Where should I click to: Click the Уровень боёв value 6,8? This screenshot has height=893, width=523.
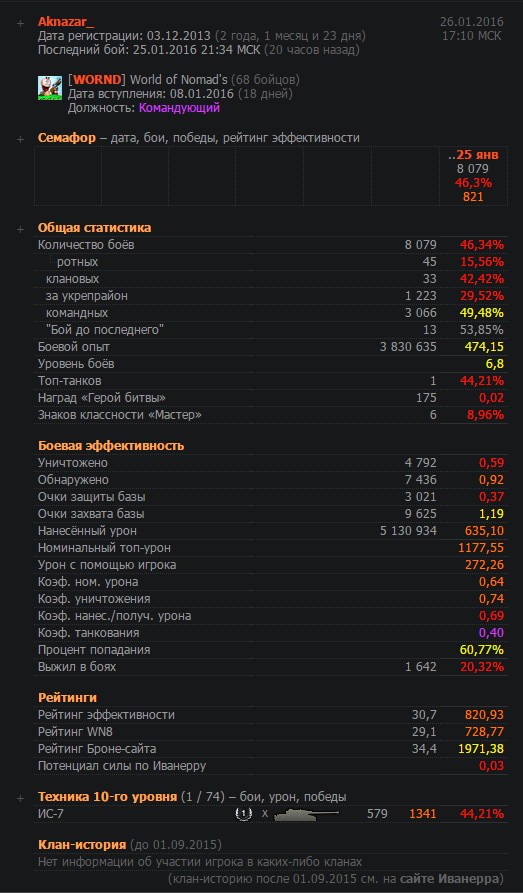[496, 364]
